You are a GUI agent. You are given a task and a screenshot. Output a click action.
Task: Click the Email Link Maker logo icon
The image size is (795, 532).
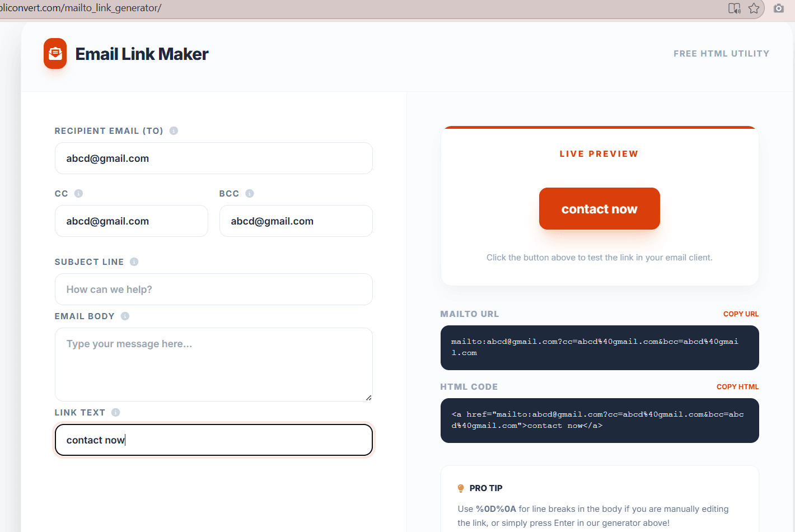(x=55, y=54)
